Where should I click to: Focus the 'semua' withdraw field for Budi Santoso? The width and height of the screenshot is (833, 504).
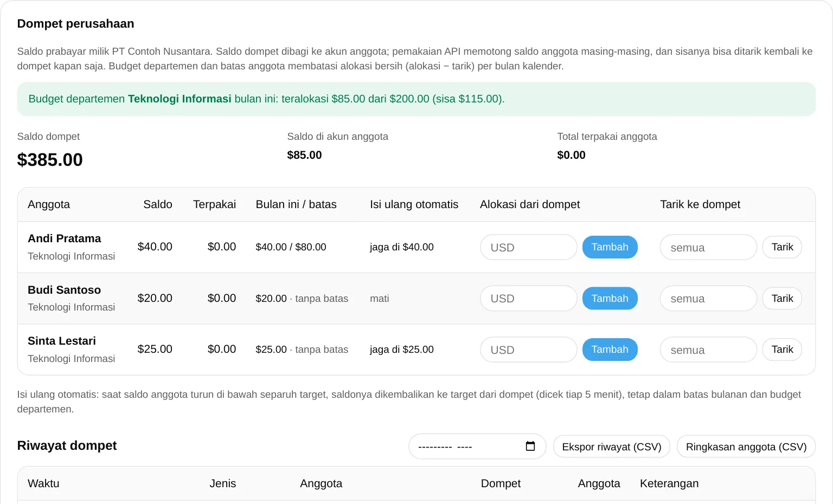(x=708, y=299)
